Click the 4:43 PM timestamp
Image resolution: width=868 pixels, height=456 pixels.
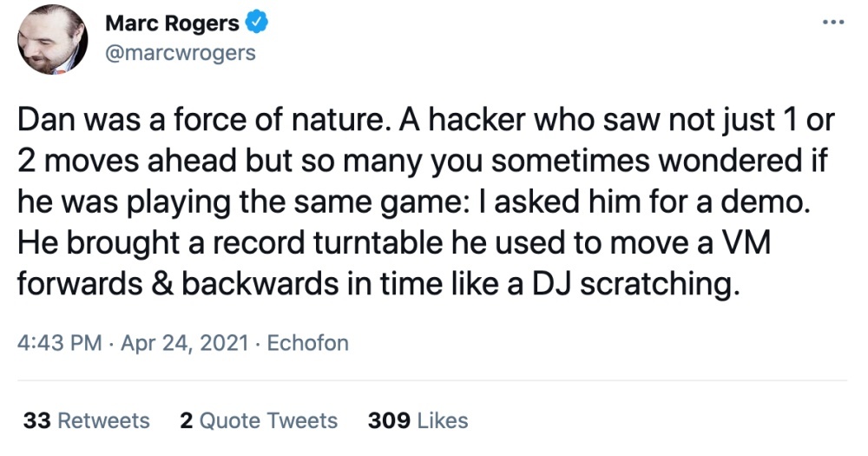(59, 342)
